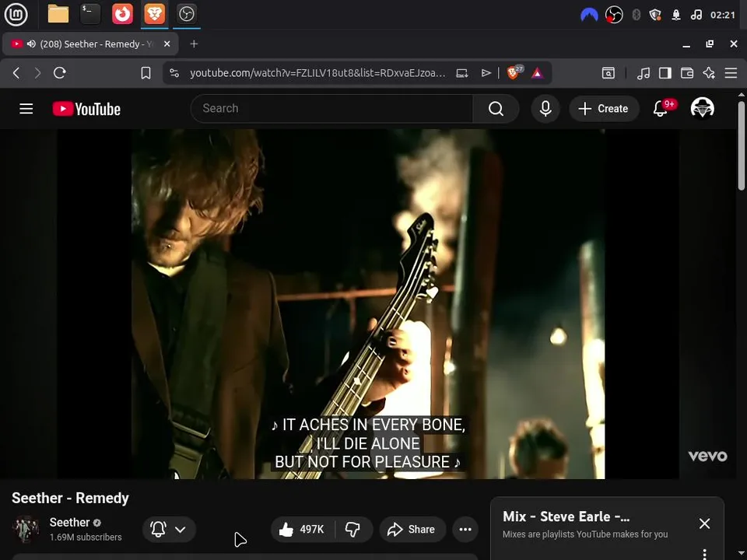Click the YouTube Search box
Image resolution: width=747 pixels, height=560 pixels.
(331, 109)
